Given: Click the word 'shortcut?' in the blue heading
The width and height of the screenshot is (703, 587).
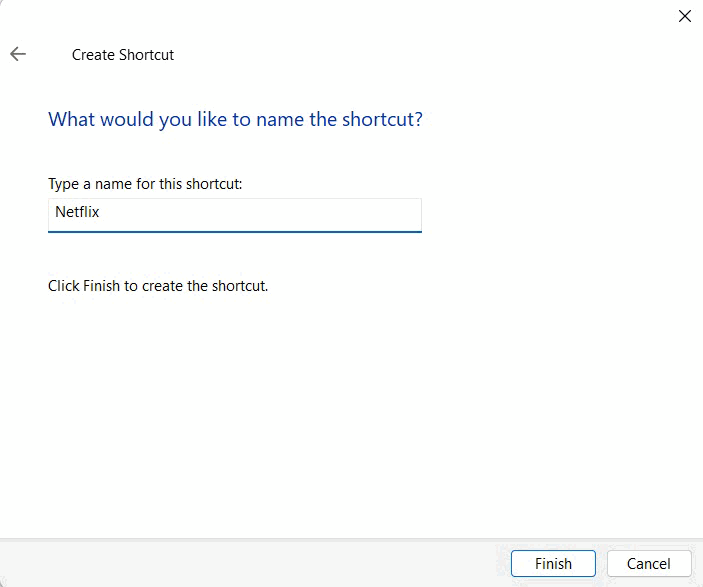Looking at the screenshot, I should 382,119.
